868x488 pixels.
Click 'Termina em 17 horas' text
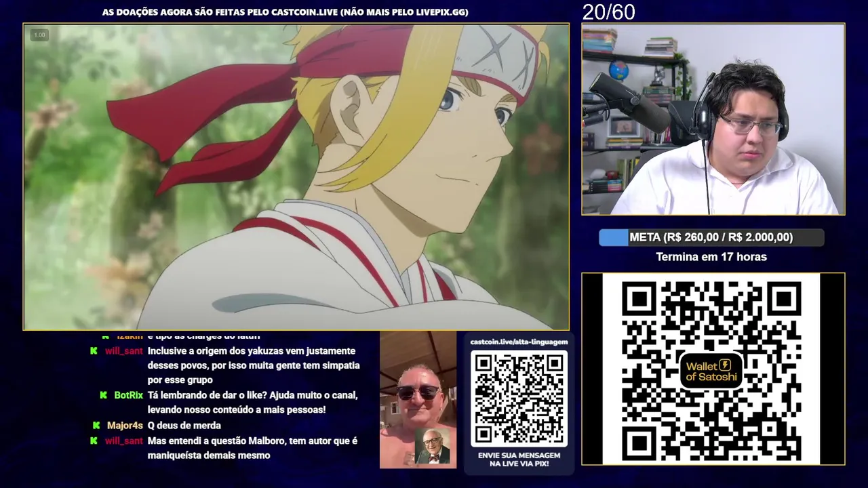711,257
